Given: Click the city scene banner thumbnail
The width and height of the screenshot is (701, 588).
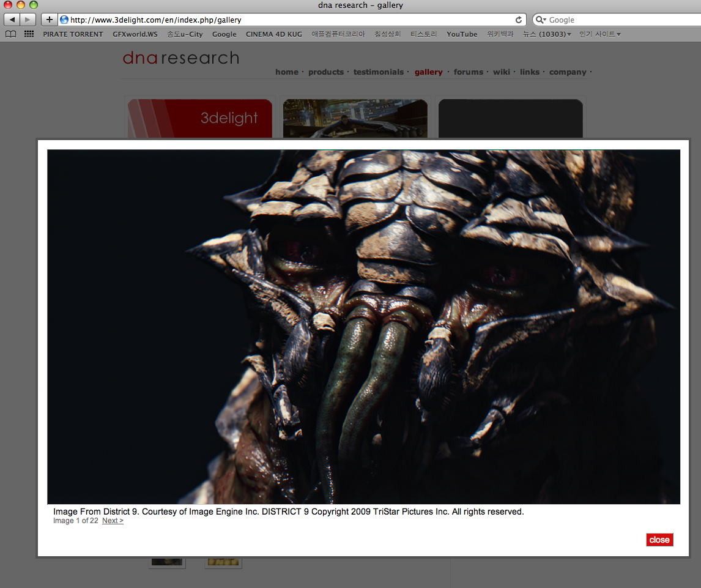Looking at the screenshot, I should 355,119.
